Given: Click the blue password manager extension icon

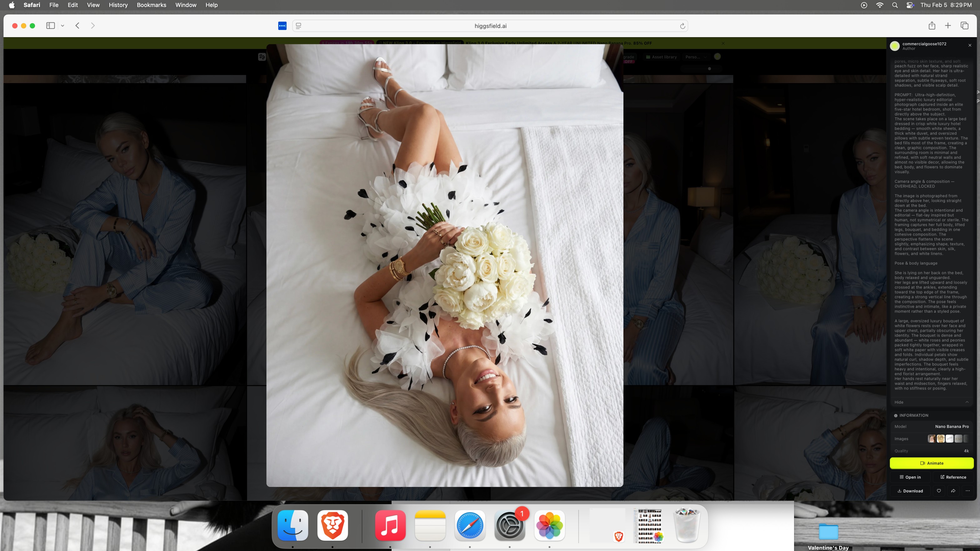Looking at the screenshot, I should [282, 26].
